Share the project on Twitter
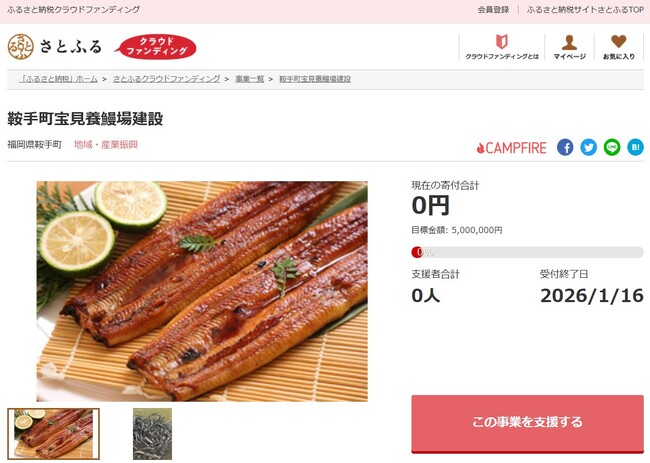Screen dimensions: 650x463 coord(588,147)
